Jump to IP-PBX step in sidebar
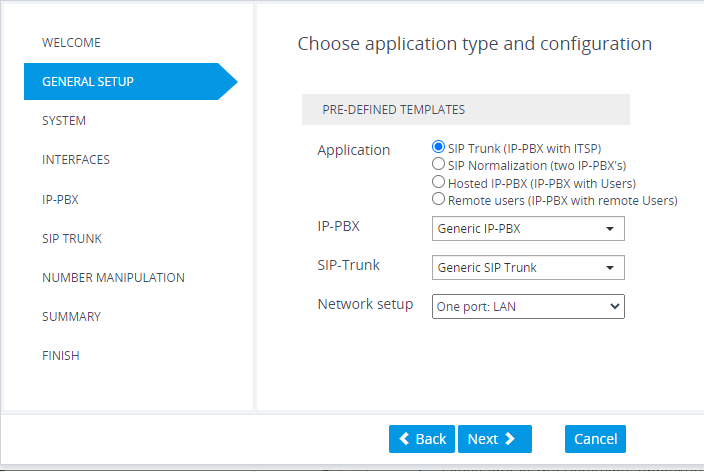 [x=60, y=200]
